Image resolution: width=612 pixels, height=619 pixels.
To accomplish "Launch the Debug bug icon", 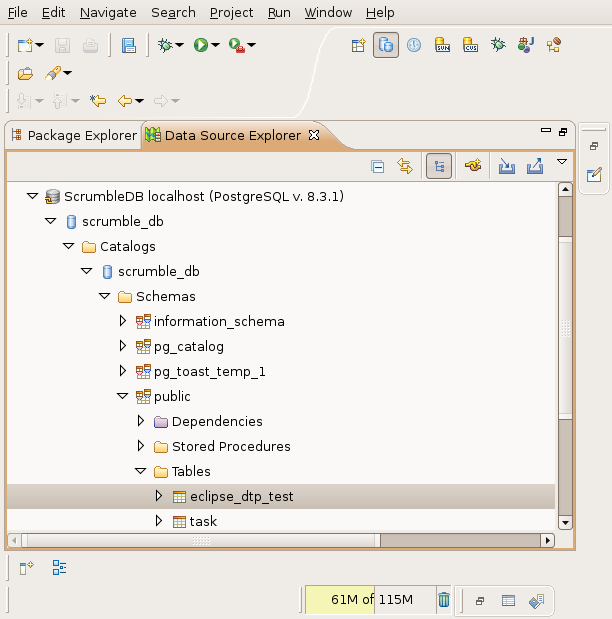I will (x=165, y=45).
